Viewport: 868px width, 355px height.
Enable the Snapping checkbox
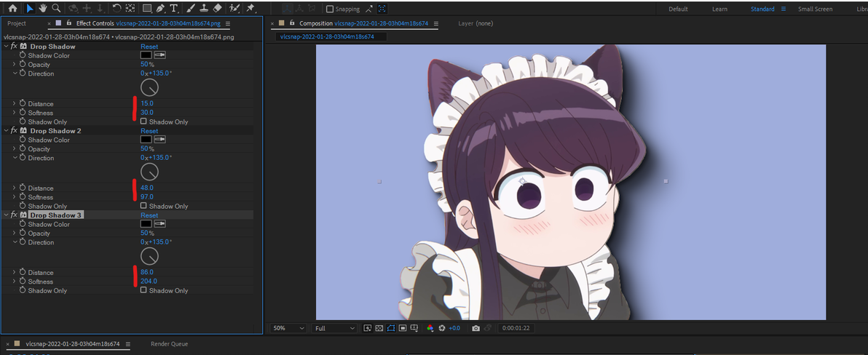pos(330,9)
